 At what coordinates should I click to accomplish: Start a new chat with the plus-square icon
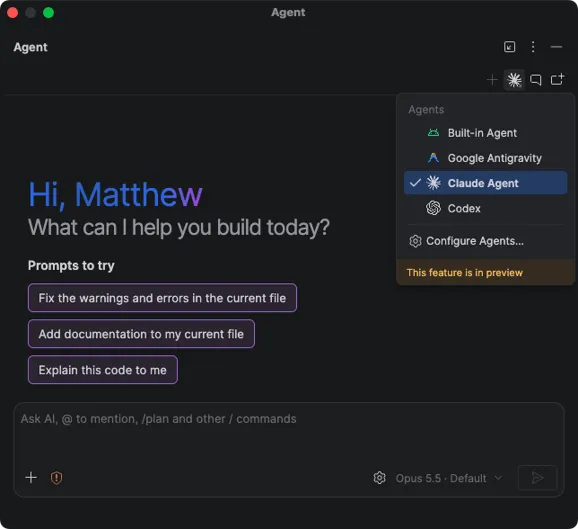(x=557, y=79)
